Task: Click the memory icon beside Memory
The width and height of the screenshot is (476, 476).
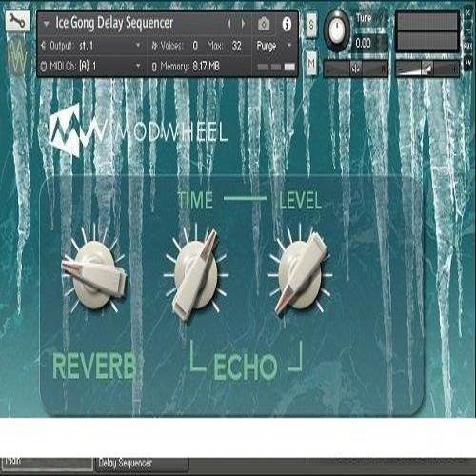Action: click(x=154, y=67)
